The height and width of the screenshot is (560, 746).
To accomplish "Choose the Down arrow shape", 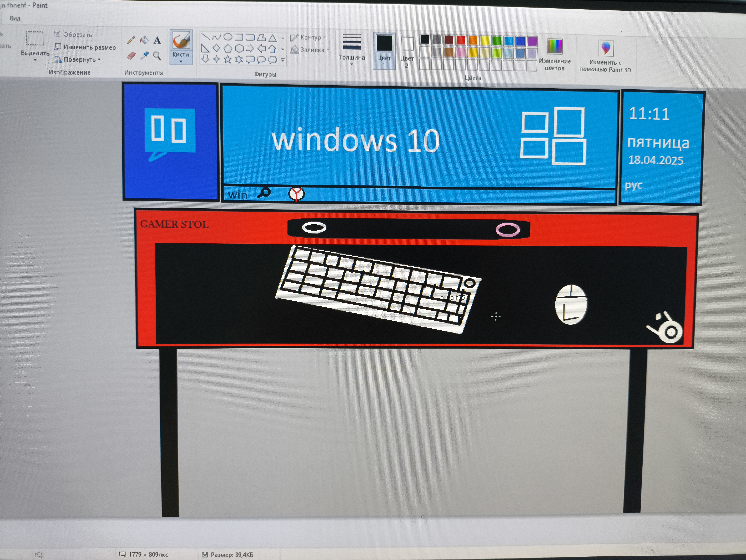I will (x=205, y=59).
